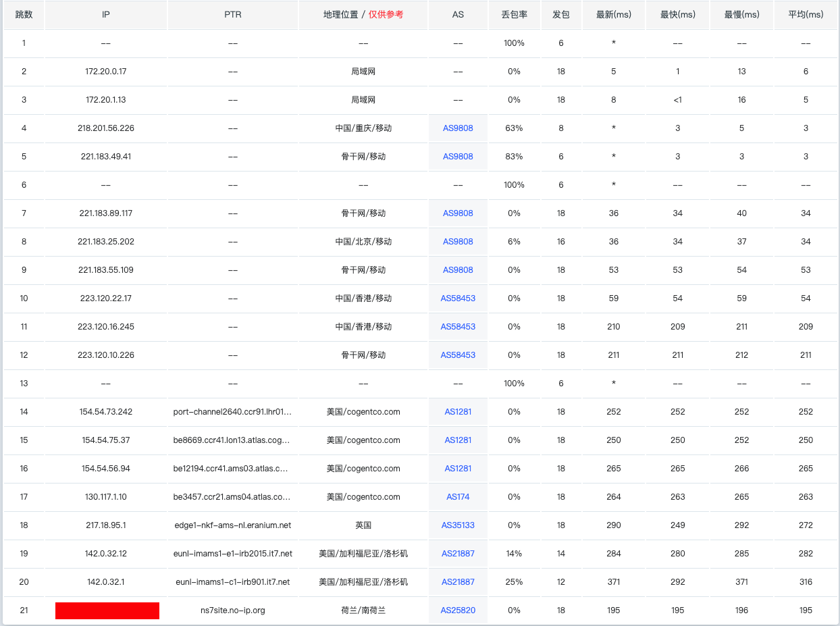Click the 发包 column header
The height and width of the screenshot is (626, 840).
561,15
